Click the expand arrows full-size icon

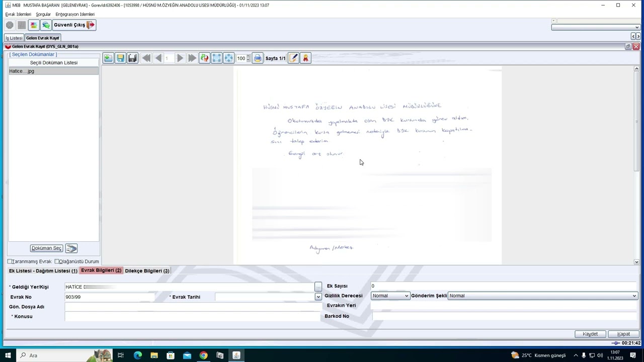point(228,58)
